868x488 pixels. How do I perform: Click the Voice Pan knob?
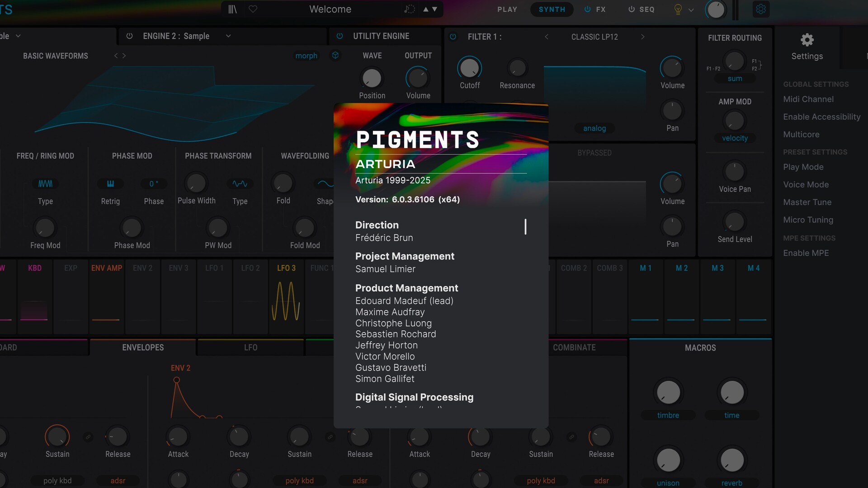pos(735,172)
